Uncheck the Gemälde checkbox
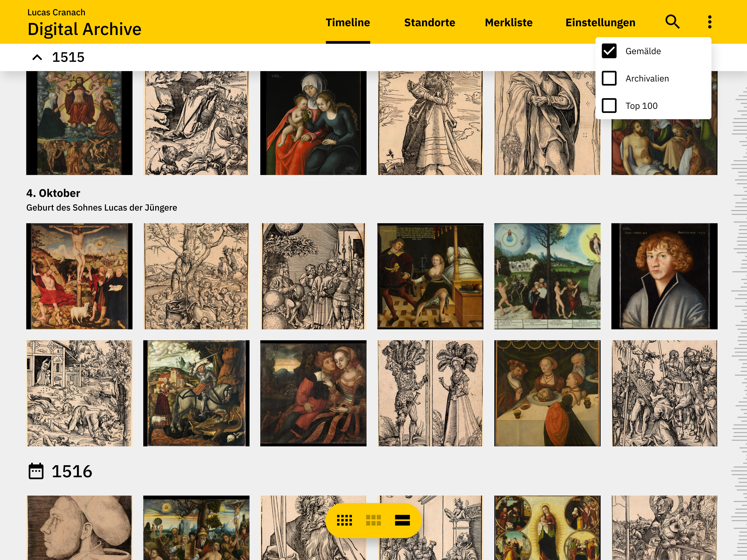The height and width of the screenshot is (560, 747). click(609, 51)
